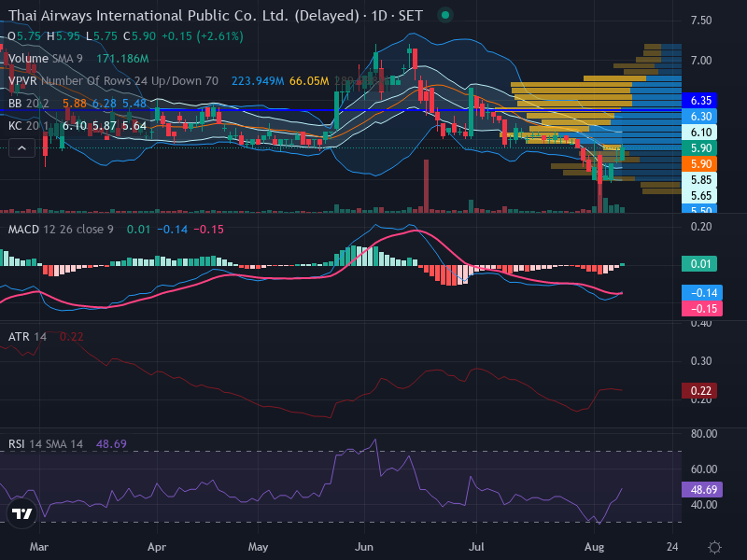Click the KC 20 1 indicator label
Image resolution: width=747 pixels, height=560 pixels.
(28, 126)
